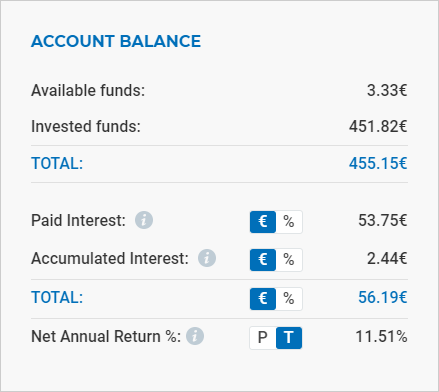Click the Paid Interest value 53.75€
The width and height of the screenshot is (439, 392).
coord(383,220)
